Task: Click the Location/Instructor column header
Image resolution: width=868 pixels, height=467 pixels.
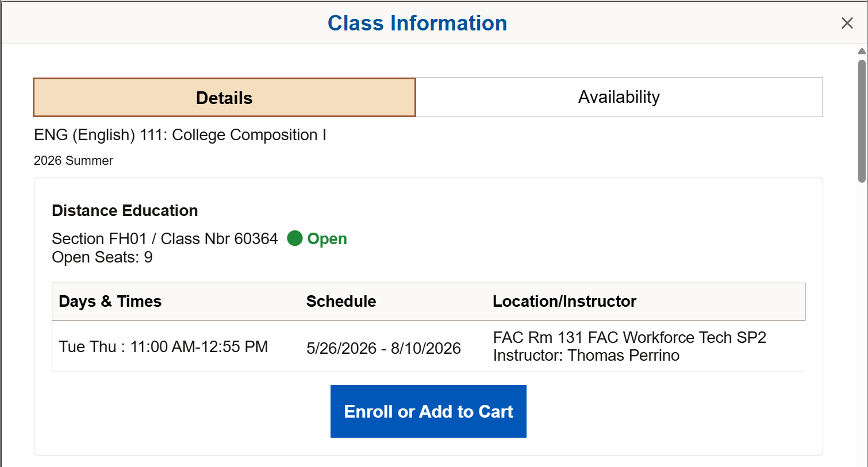Action: (x=564, y=301)
